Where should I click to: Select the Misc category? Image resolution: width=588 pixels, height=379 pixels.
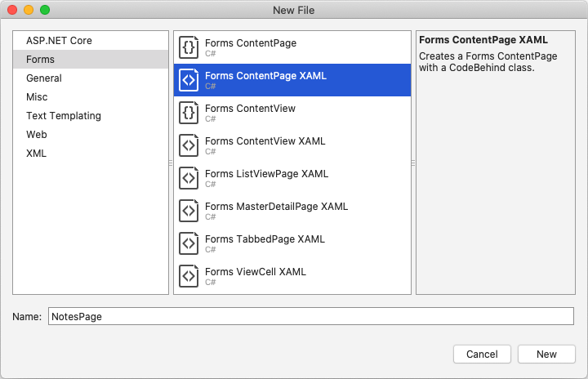tap(37, 97)
